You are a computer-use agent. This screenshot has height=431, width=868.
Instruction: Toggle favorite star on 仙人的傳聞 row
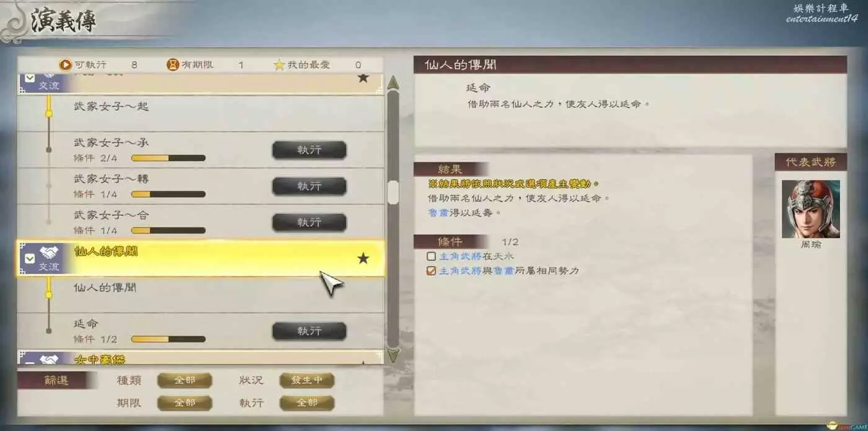click(363, 259)
